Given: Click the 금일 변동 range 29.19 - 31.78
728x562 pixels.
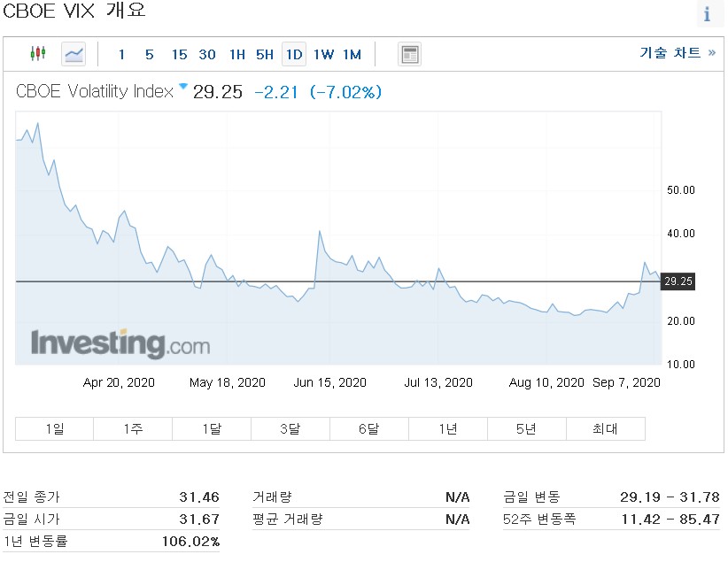Looking at the screenshot, I should click(x=670, y=497).
